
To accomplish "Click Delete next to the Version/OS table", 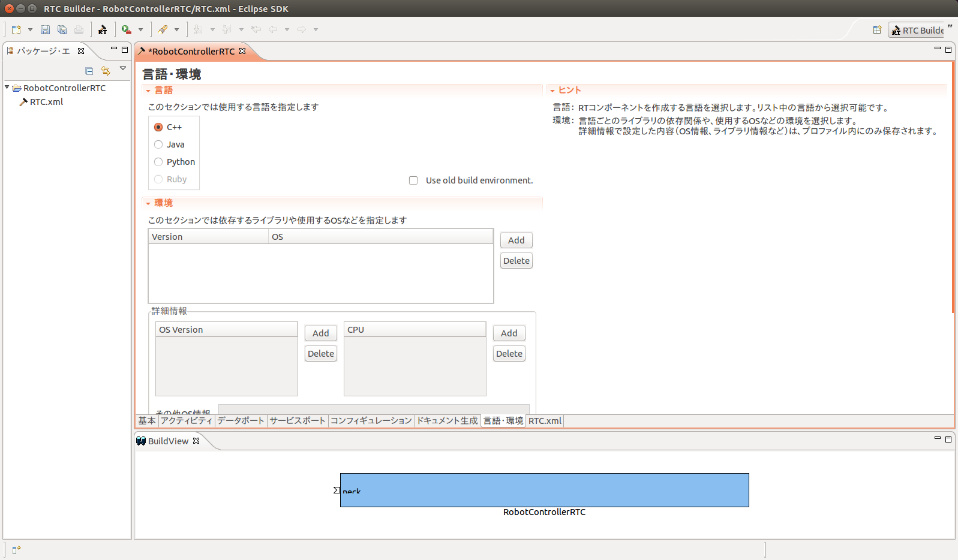I will pyautogui.click(x=516, y=261).
